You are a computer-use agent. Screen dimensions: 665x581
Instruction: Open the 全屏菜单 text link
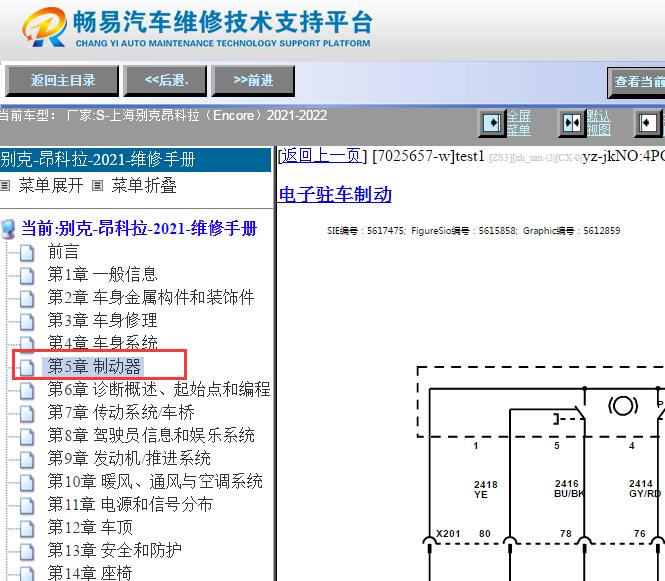click(519, 123)
